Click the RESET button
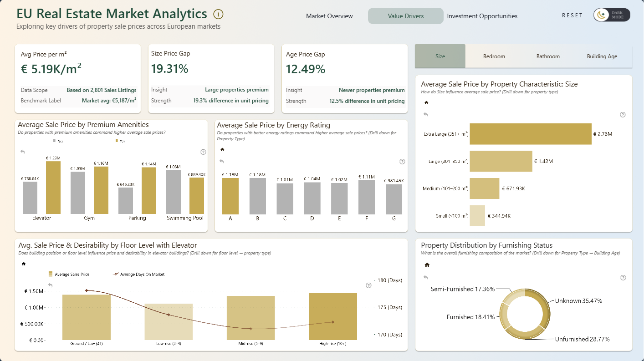Screen dimensions: 644x361 pos(572,15)
